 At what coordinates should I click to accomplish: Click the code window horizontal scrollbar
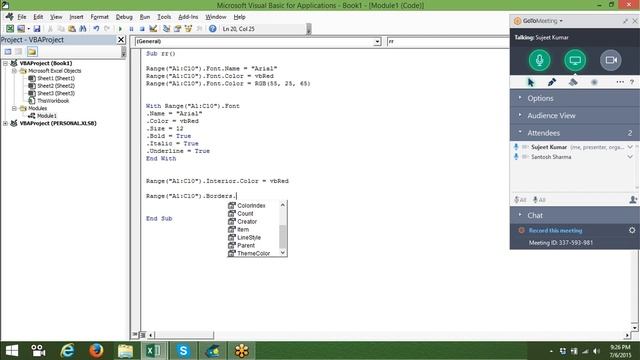184,335
